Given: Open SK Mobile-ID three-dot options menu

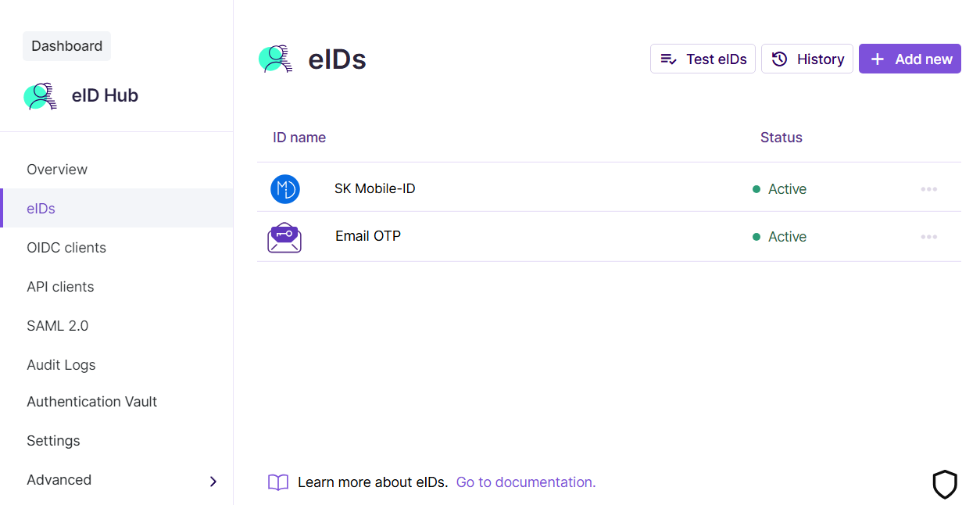Looking at the screenshot, I should [x=928, y=189].
